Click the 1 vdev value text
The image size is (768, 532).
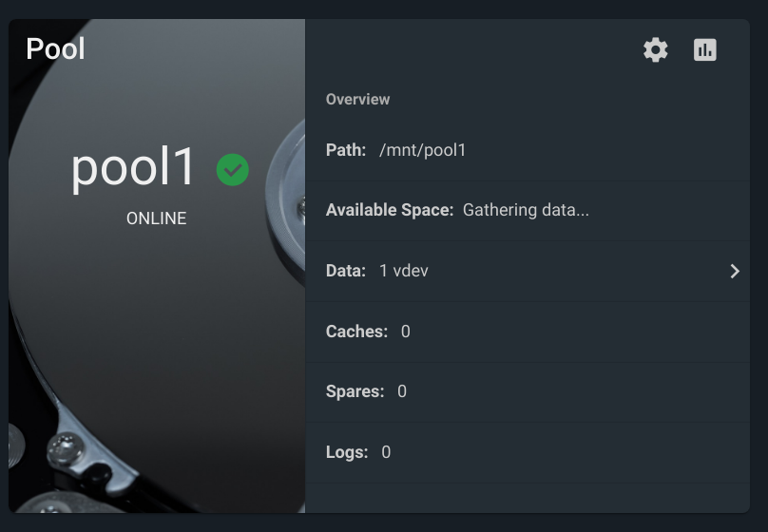(x=404, y=271)
